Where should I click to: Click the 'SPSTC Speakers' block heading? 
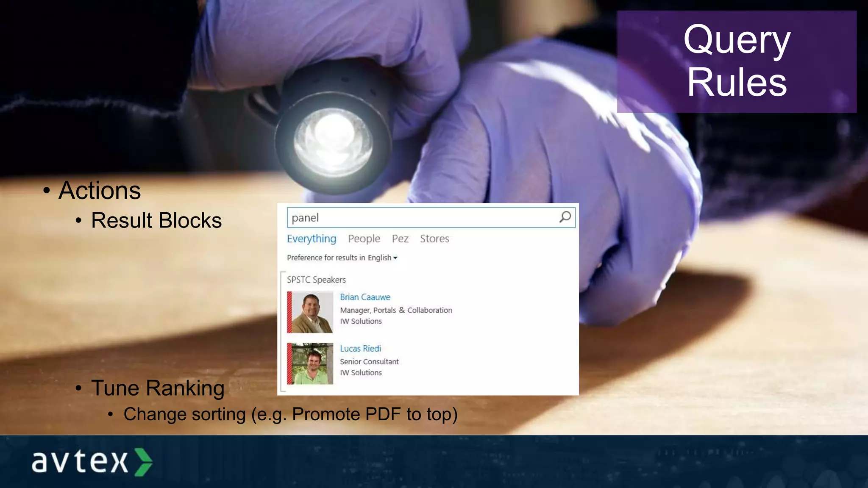[316, 280]
